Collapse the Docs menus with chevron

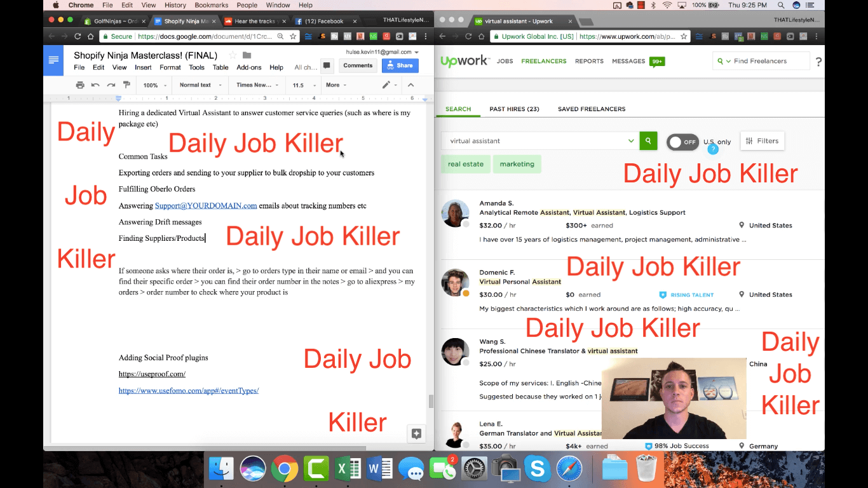click(x=410, y=85)
